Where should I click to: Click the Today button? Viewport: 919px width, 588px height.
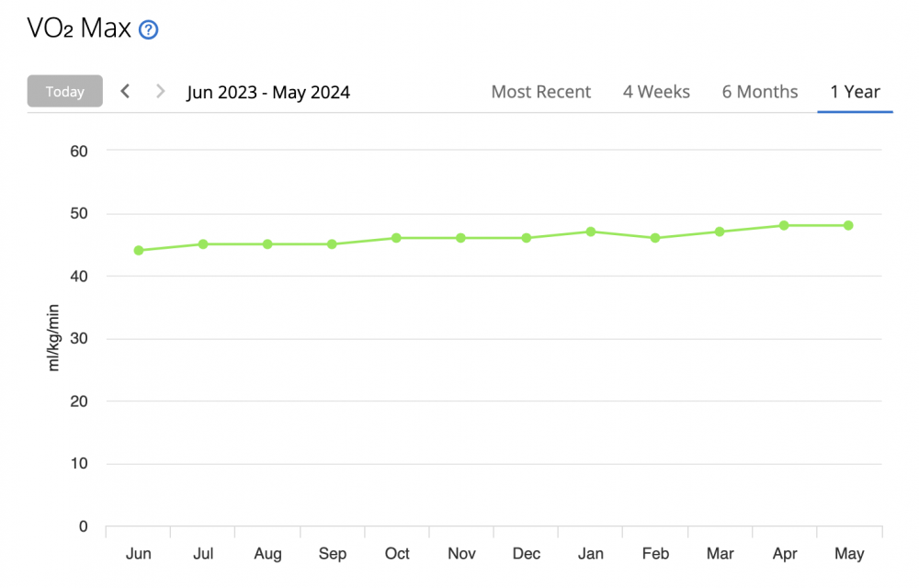[x=65, y=92]
